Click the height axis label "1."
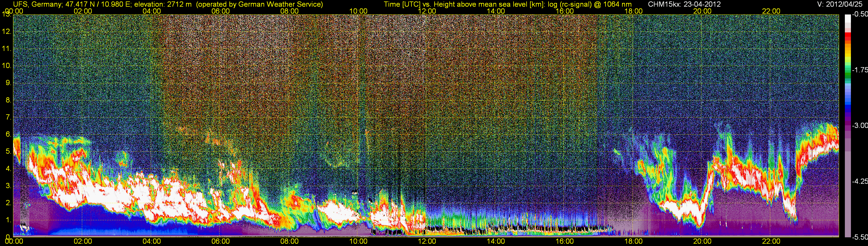This screenshot has height=246, width=868. point(8,220)
